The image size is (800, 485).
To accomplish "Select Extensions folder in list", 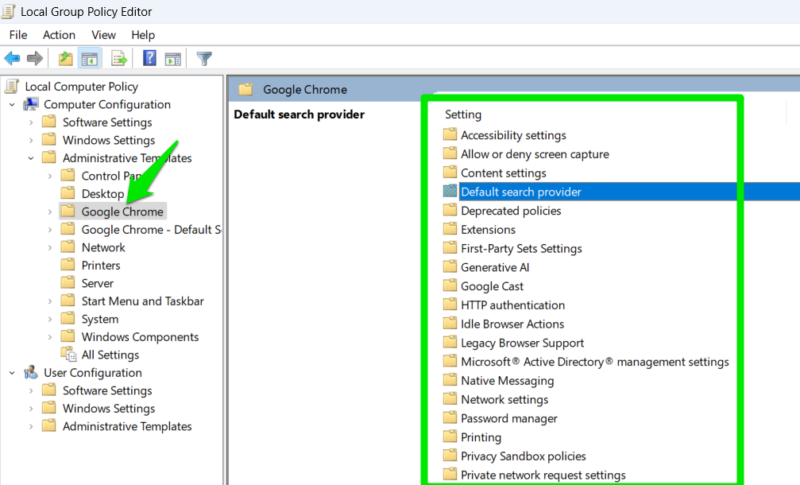I will point(488,229).
